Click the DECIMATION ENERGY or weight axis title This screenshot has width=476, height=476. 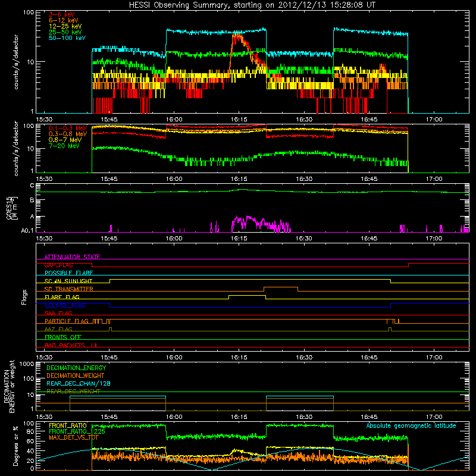click(x=9, y=386)
